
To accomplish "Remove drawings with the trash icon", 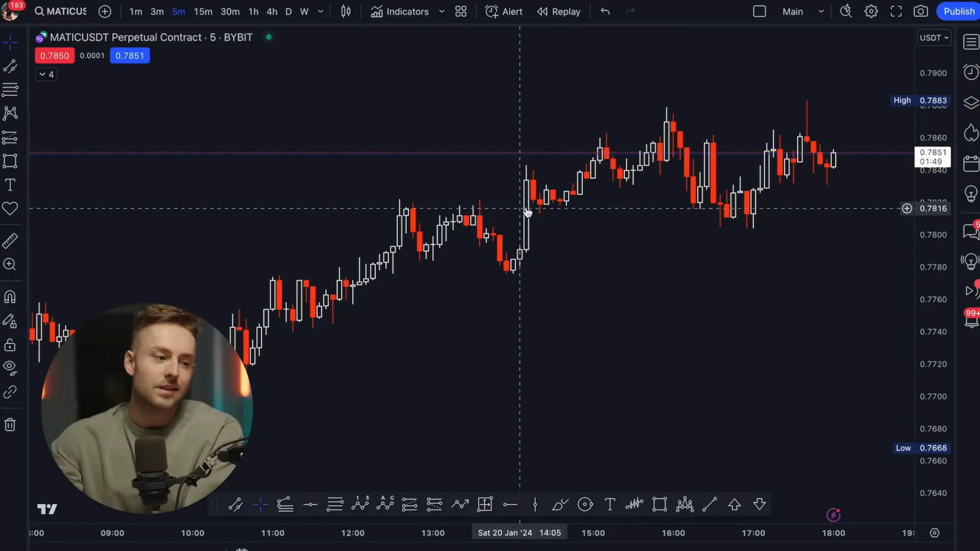I will click(x=10, y=424).
